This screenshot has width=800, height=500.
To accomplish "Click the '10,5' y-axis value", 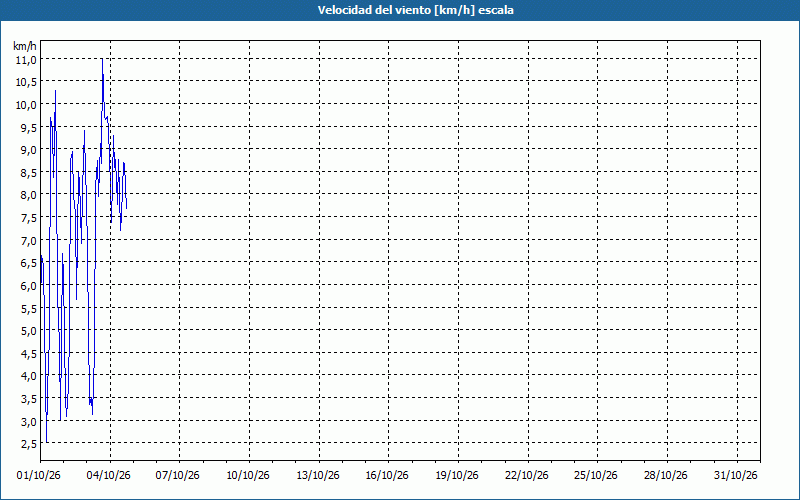I will tap(26, 82).
